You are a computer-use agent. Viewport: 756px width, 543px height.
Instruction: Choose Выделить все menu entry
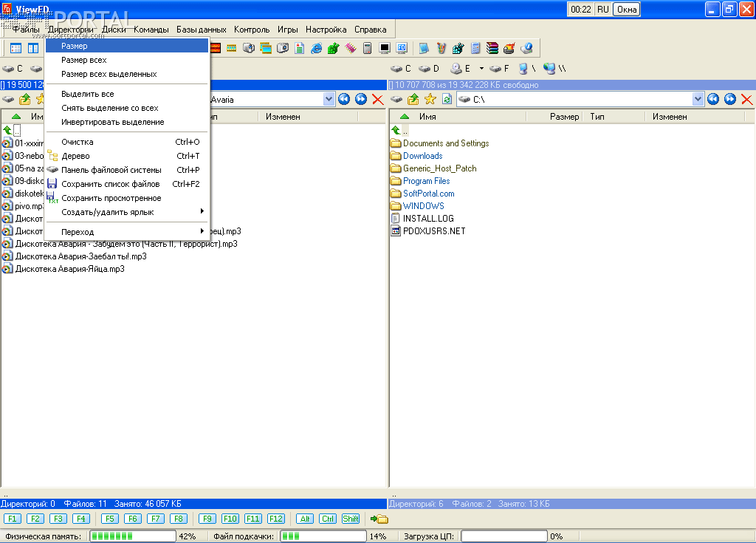(x=127, y=94)
